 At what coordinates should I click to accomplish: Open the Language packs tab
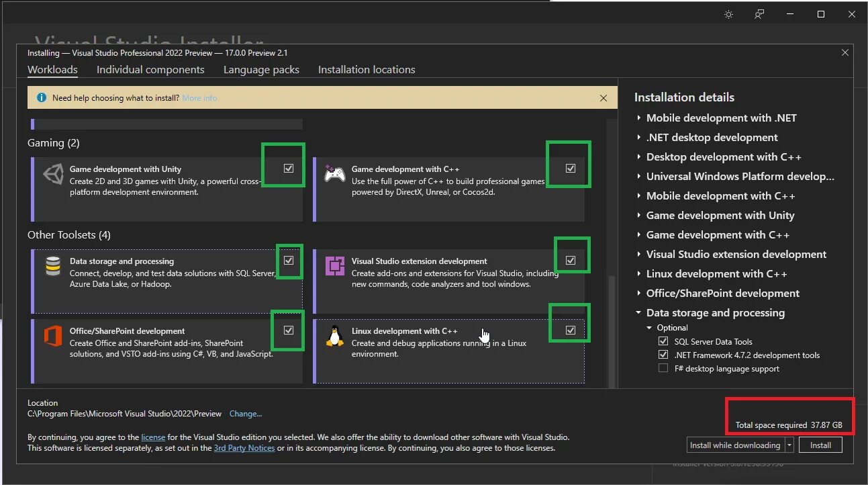pyautogui.click(x=261, y=70)
